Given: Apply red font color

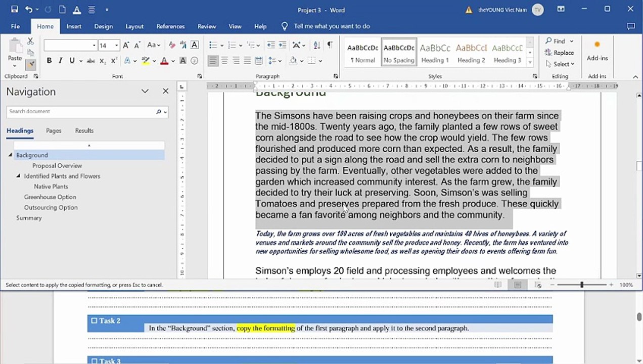Looking at the screenshot, I should [x=164, y=61].
